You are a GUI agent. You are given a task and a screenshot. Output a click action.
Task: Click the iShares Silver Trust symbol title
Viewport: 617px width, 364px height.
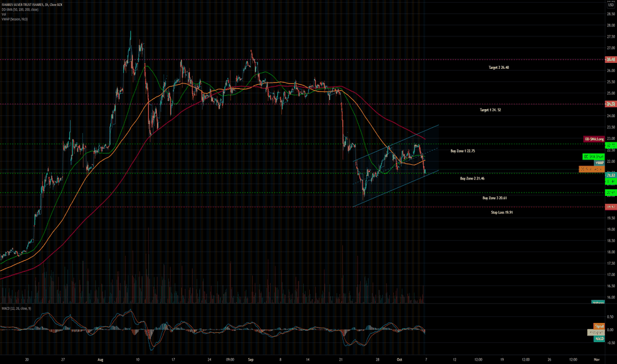32,5
